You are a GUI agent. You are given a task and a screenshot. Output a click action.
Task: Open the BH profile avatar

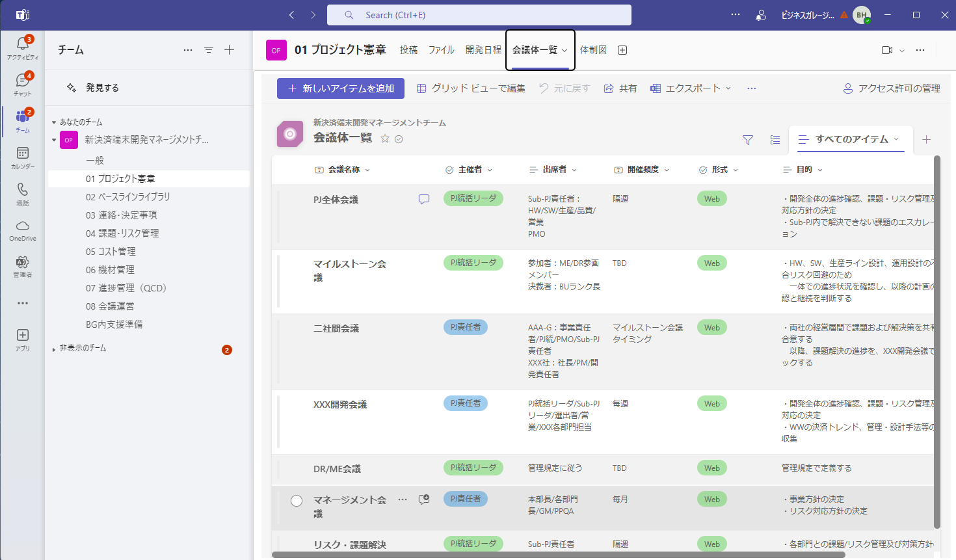click(862, 15)
